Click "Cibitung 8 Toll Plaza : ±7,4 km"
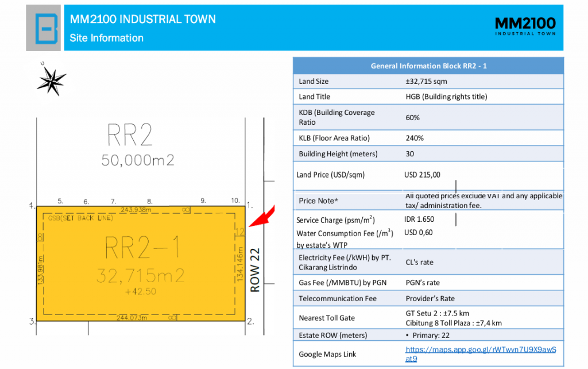The height and width of the screenshot is (369, 588). point(454,323)
